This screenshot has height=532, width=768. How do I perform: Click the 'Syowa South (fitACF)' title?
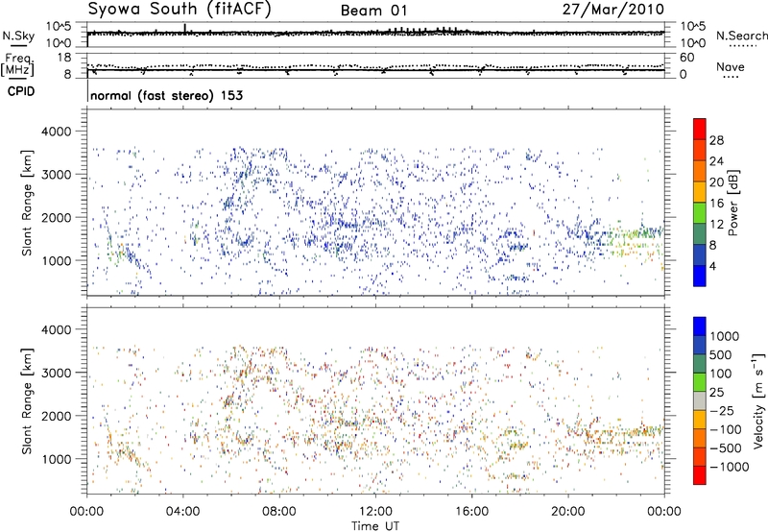(x=180, y=10)
